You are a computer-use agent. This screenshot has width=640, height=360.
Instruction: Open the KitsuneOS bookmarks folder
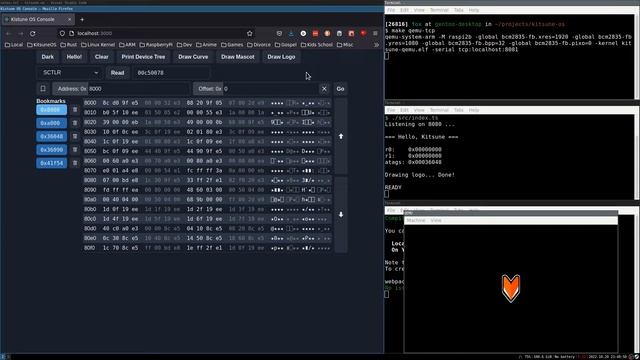point(42,45)
